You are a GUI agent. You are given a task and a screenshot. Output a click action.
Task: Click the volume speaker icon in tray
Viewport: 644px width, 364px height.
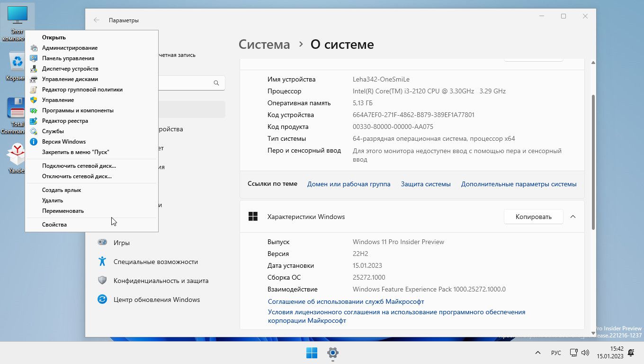pyautogui.click(x=585, y=353)
